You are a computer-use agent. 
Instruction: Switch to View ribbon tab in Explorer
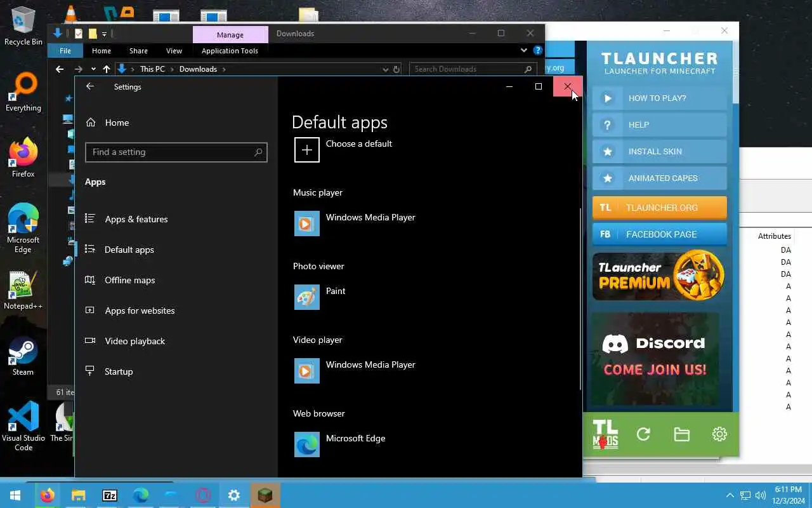tap(174, 51)
